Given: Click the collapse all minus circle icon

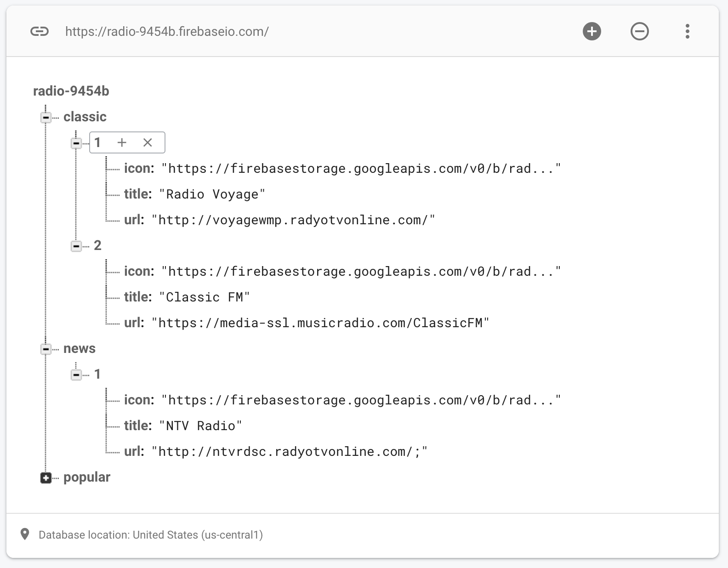Looking at the screenshot, I should pos(639,31).
